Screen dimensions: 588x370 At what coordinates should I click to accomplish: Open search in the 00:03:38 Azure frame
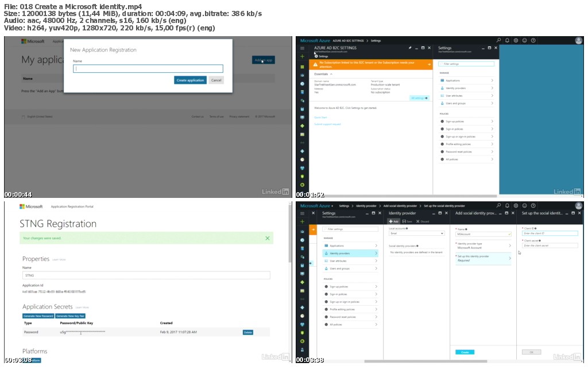[498, 205]
